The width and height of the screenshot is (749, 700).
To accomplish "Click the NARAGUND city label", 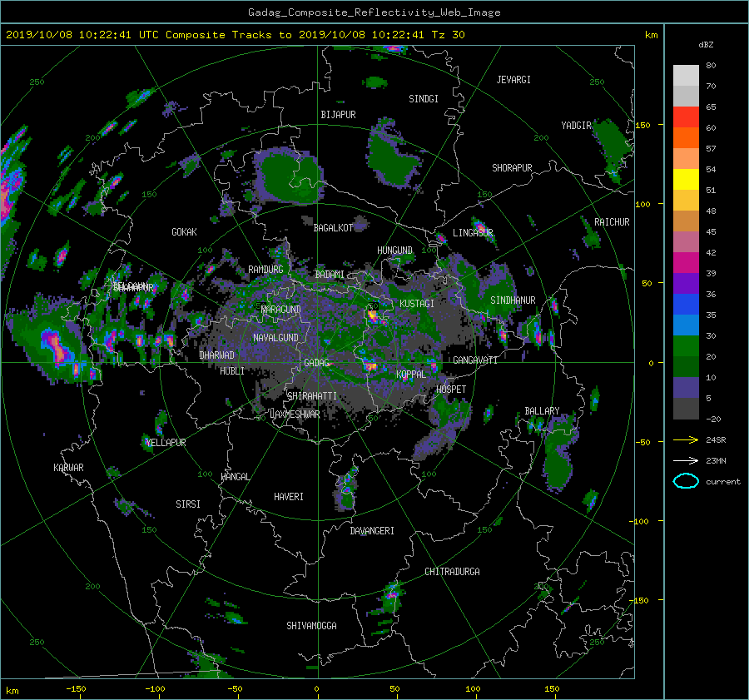I will (281, 310).
